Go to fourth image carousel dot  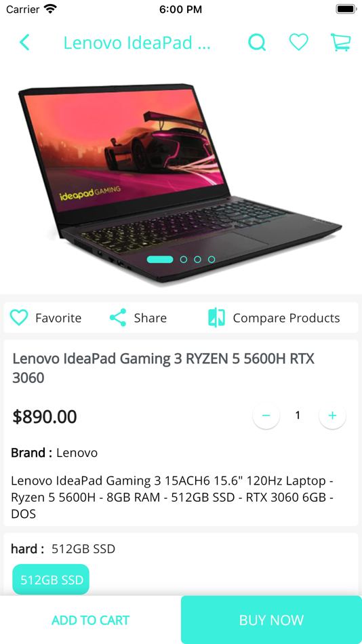tap(212, 259)
